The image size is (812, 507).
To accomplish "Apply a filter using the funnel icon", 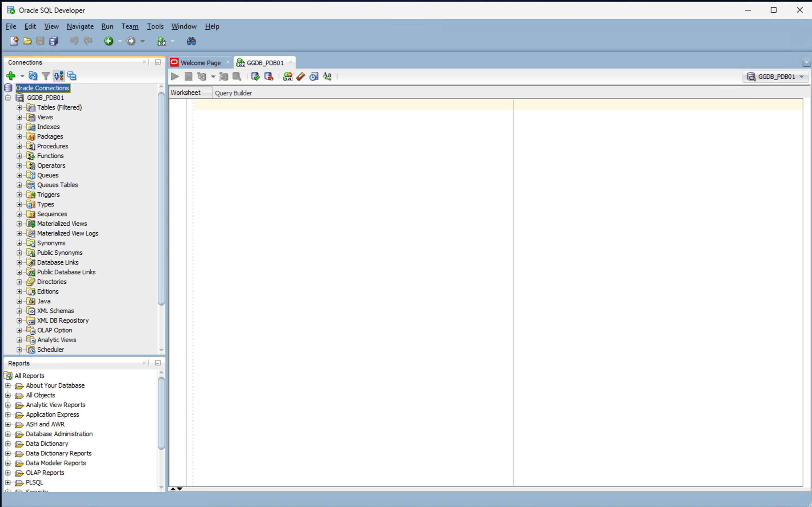I will point(46,76).
